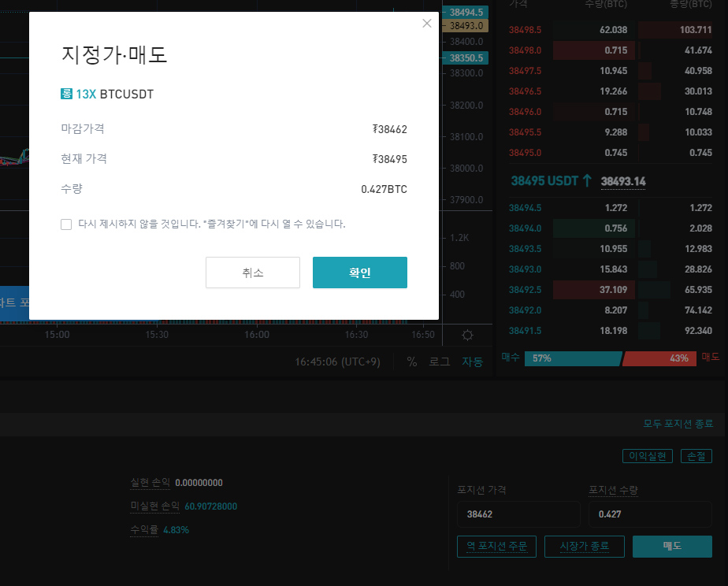Select ask price 38498.0 in order book
This screenshot has width=728, height=586.
(525, 50)
